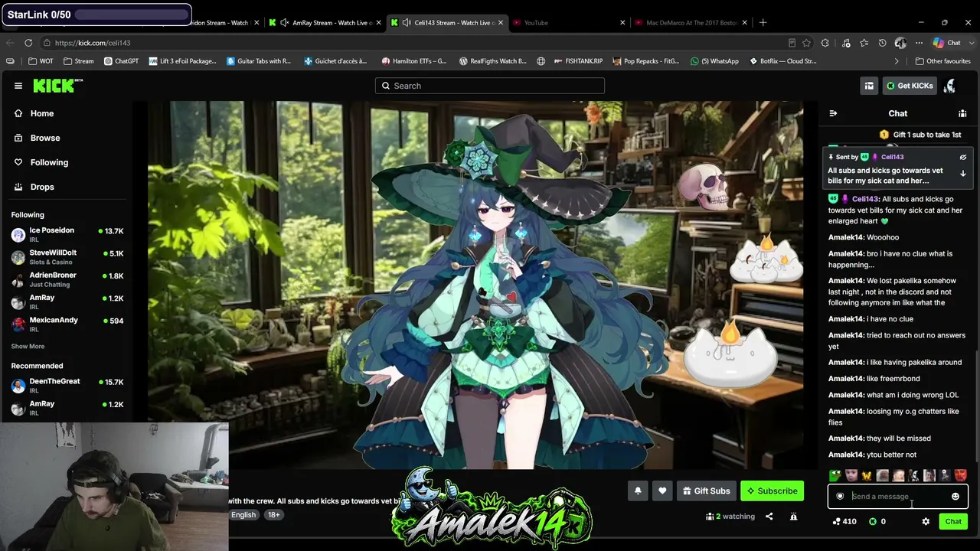This screenshot has width=980, height=551.
Task: Toggle follow with the heart button
Action: point(662,491)
